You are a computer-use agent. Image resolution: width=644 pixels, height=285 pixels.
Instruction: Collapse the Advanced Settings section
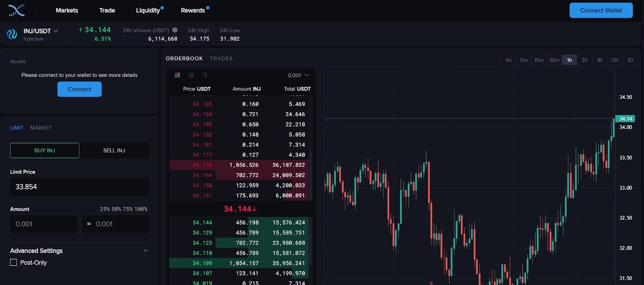click(x=145, y=251)
